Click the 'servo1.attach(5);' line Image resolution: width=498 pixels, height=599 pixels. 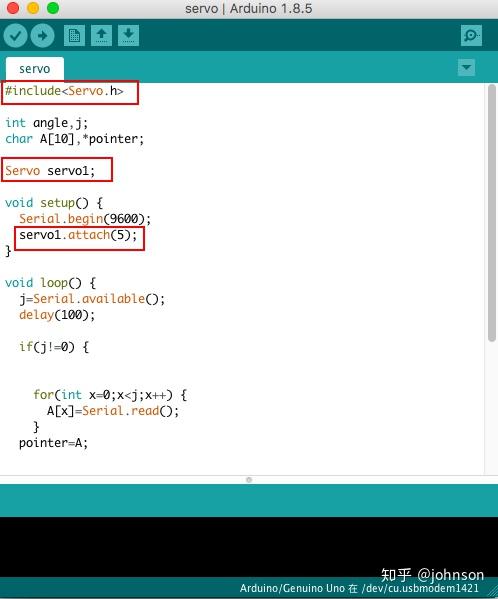[x=78, y=235]
